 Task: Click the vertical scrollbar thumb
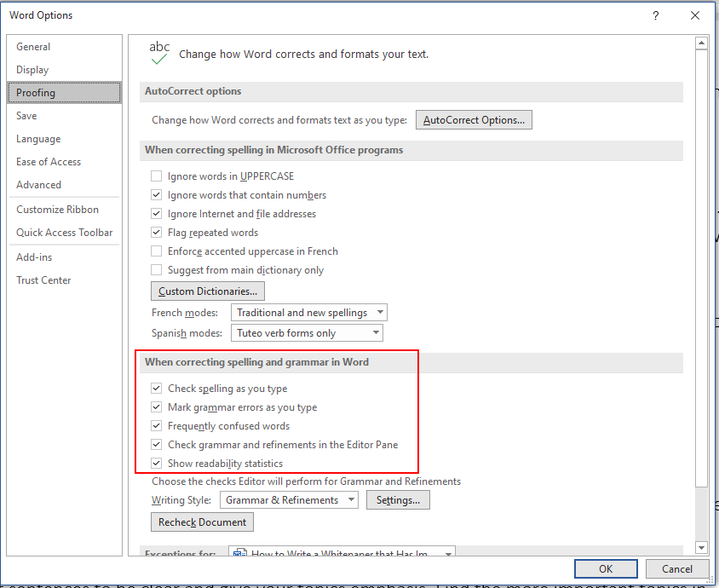[x=701, y=268]
